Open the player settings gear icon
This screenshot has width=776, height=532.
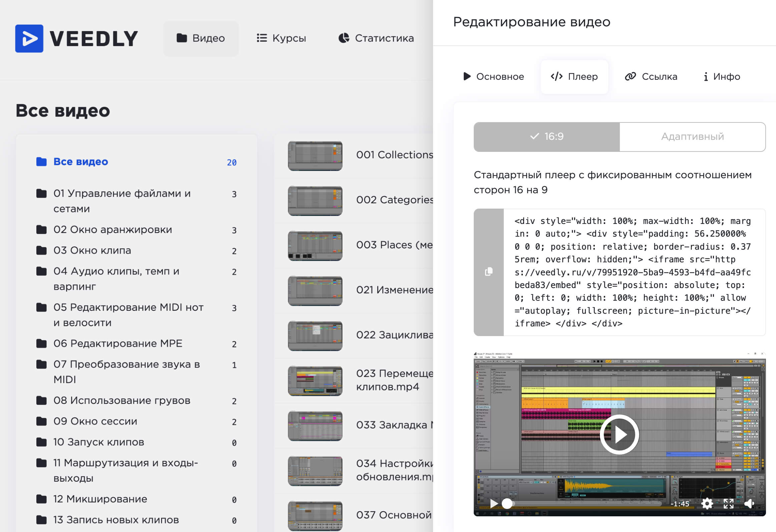[x=708, y=504]
